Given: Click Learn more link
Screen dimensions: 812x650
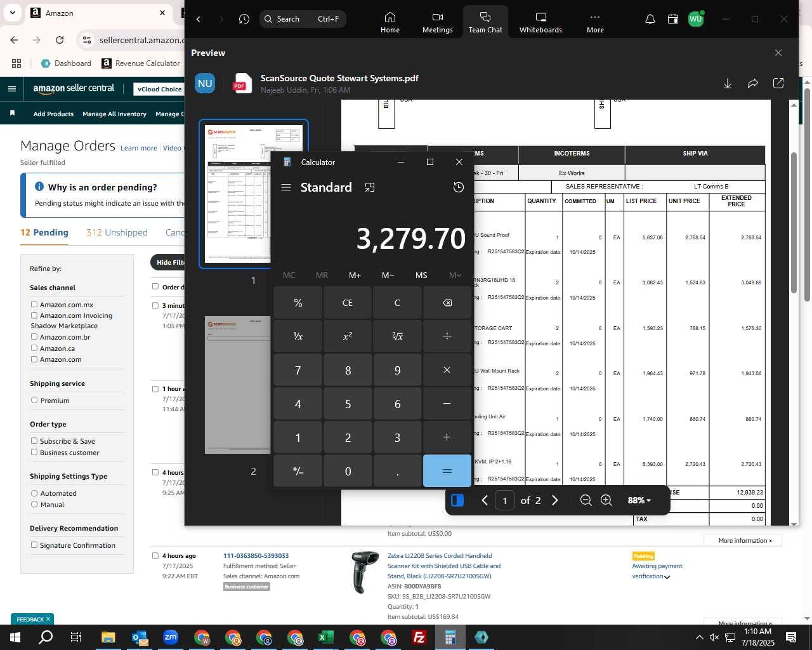Looking at the screenshot, I should tap(139, 148).
